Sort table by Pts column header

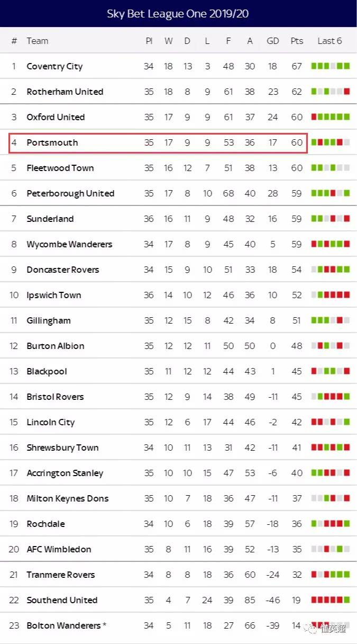tap(296, 41)
